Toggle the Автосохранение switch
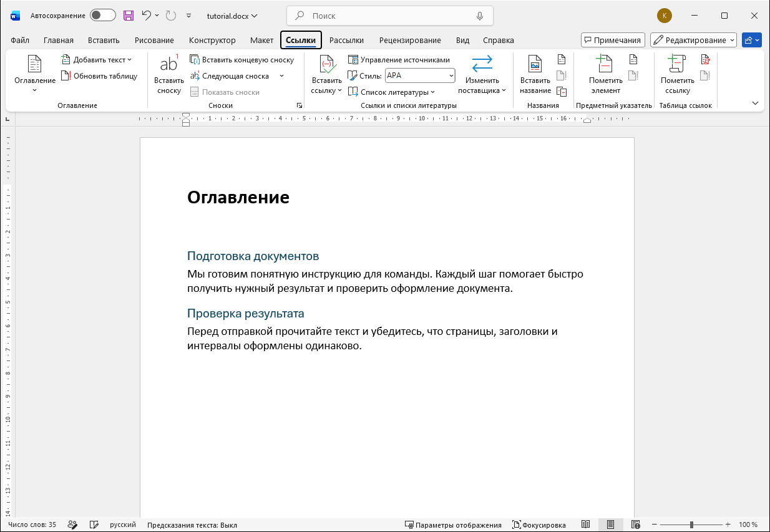770x532 pixels. click(x=103, y=16)
